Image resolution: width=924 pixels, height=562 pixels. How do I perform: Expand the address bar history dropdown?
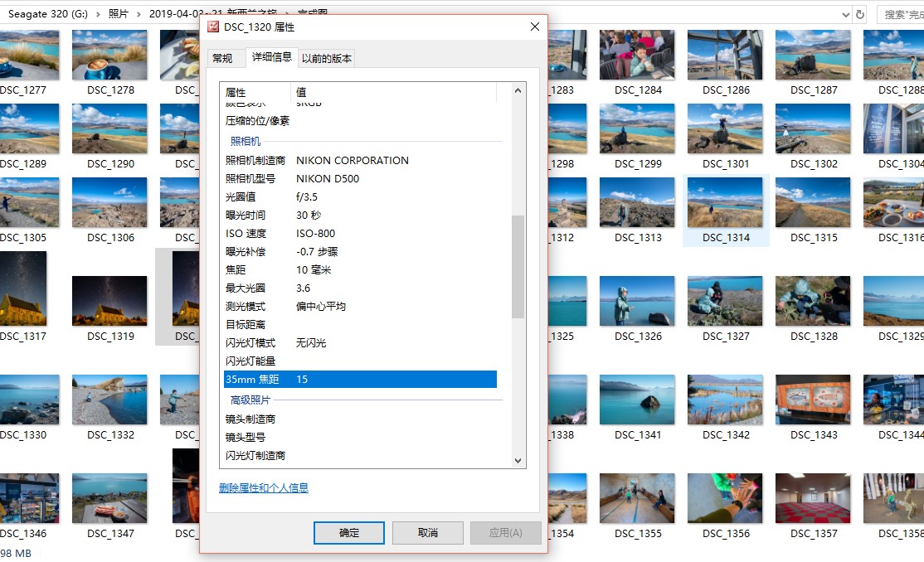coord(845,14)
